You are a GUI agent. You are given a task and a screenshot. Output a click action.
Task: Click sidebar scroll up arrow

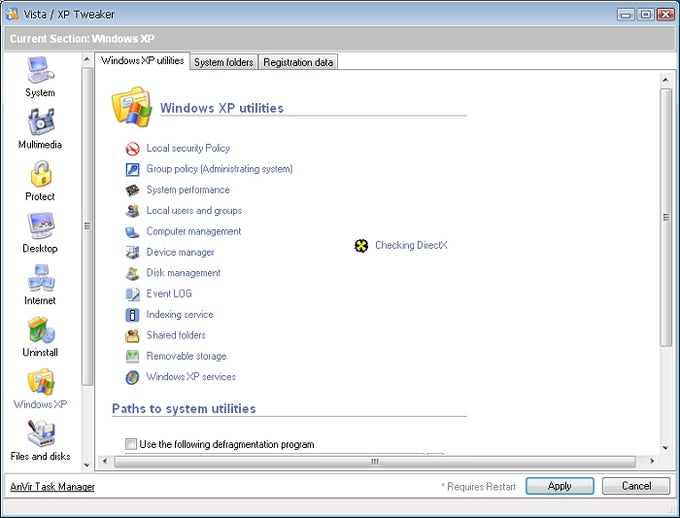87,59
